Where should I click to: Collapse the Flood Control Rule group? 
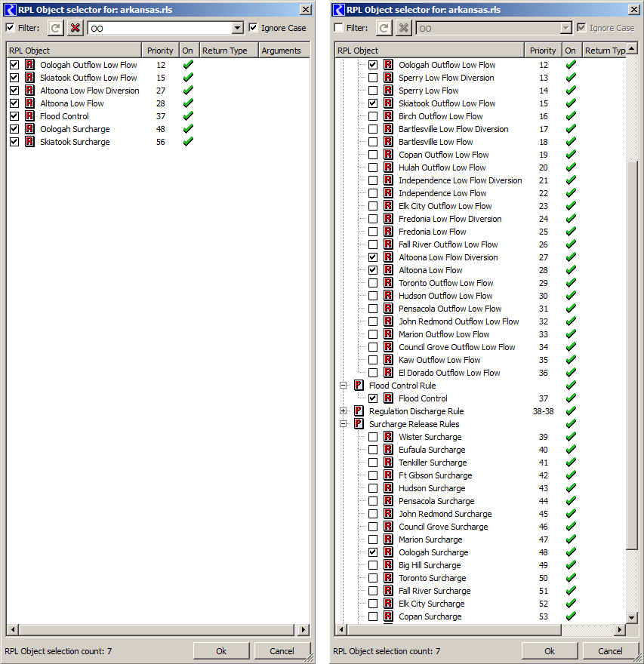click(x=344, y=386)
